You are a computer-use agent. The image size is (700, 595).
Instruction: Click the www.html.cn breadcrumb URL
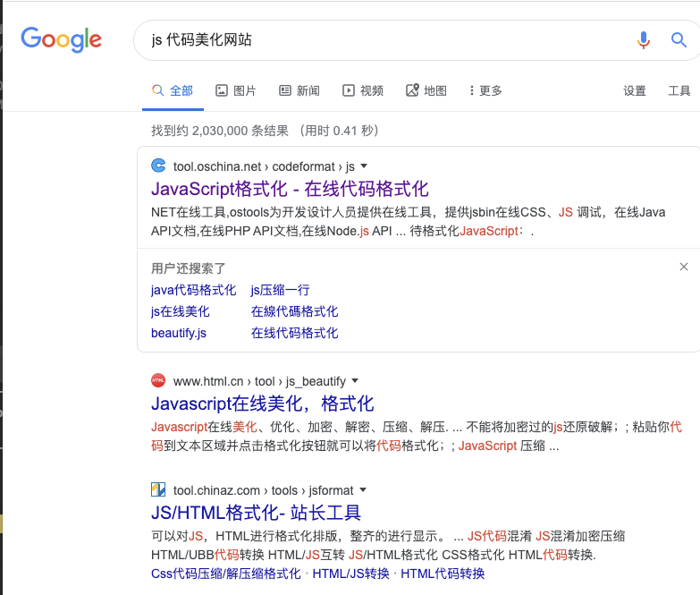point(259,381)
